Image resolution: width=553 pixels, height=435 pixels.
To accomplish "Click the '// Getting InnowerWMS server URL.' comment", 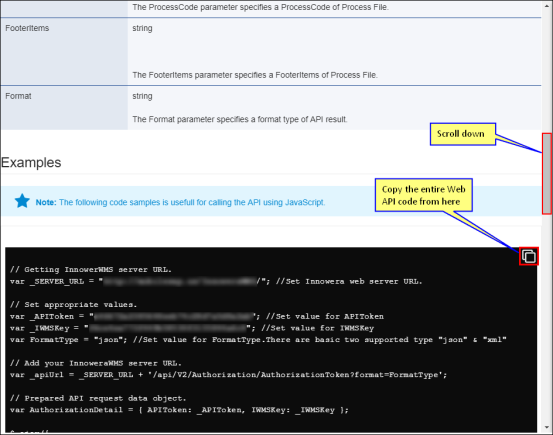I will point(91,270).
